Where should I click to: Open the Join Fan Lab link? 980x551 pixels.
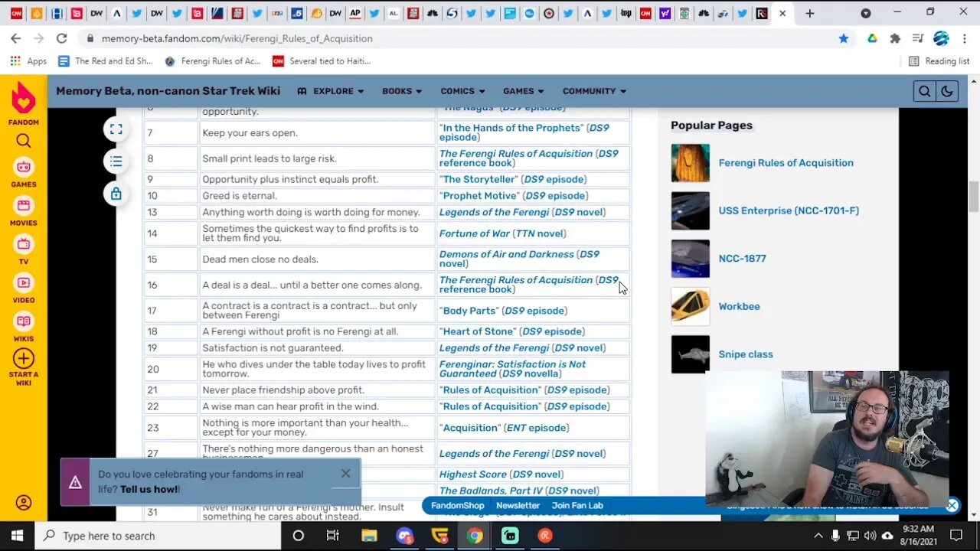coord(577,505)
